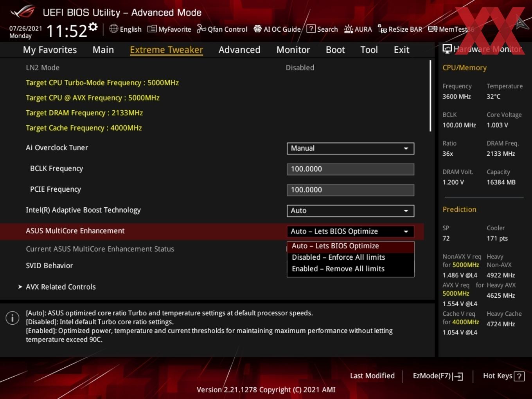
Task: Show the Hot Keys list
Action: click(503, 376)
